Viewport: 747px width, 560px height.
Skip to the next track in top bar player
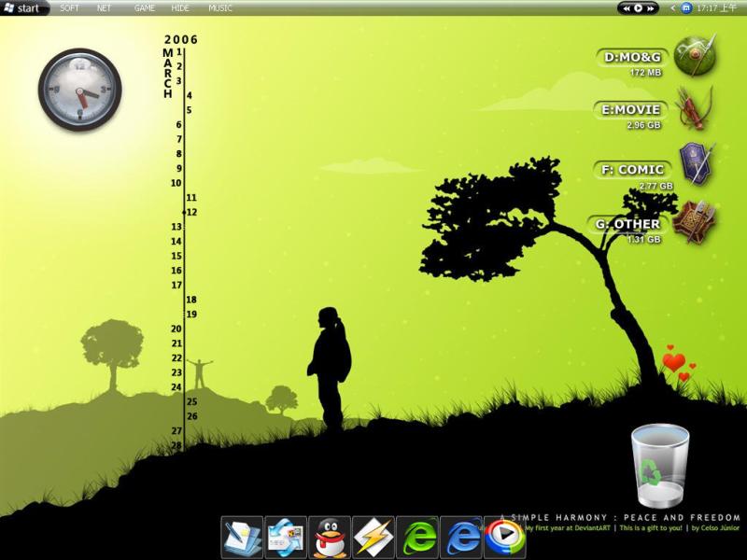pyautogui.click(x=649, y=8)
